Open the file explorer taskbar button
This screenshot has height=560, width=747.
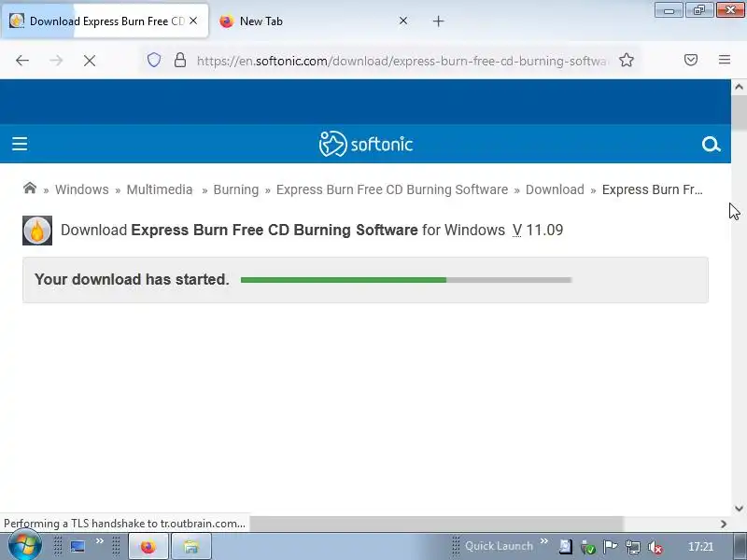pos(190,546)
